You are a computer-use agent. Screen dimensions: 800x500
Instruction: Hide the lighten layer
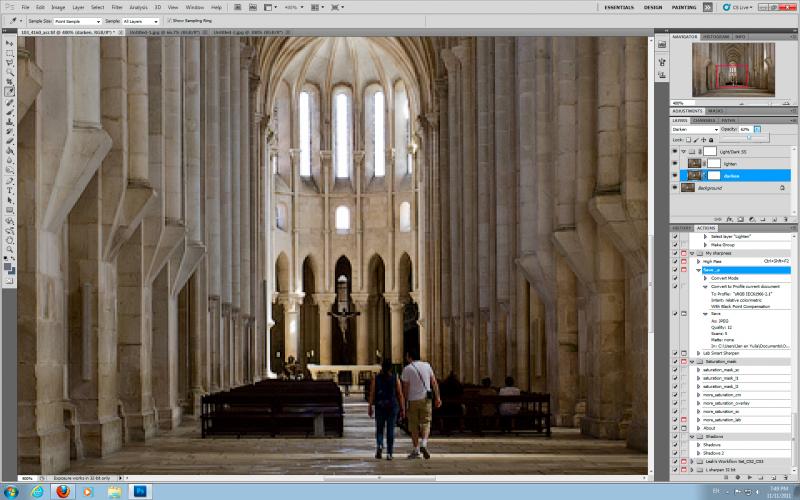click(x=675, y=163)
